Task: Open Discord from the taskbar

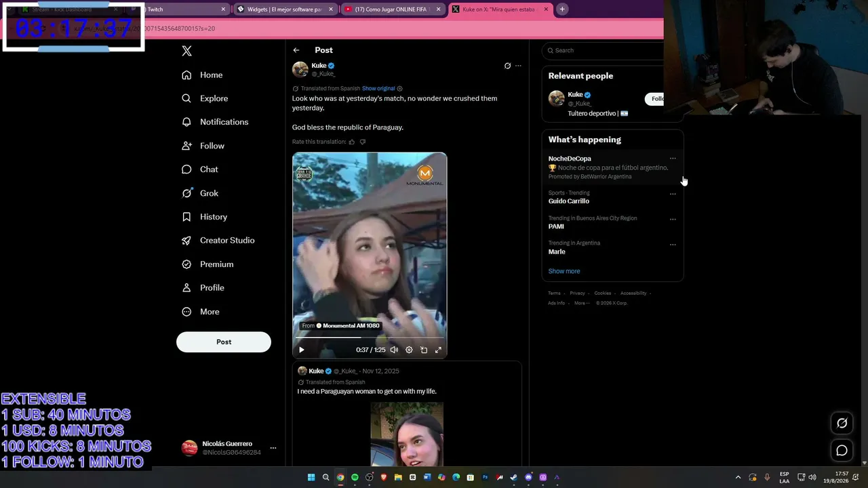Action: (528, 477)
